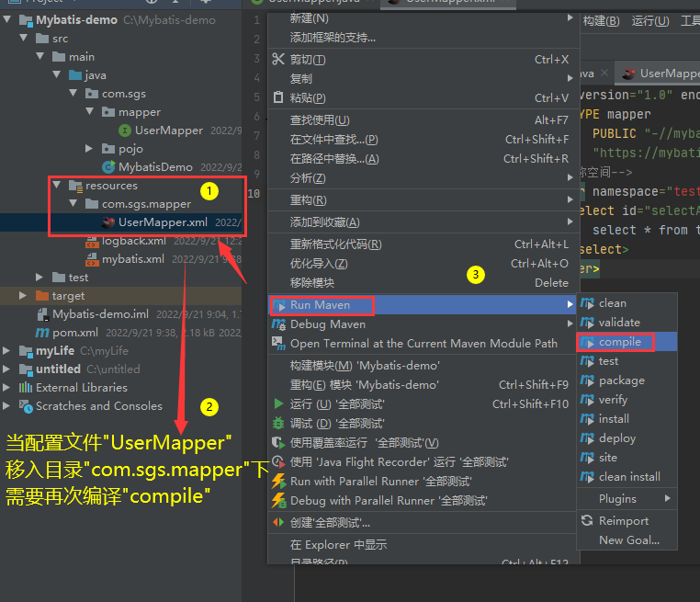700x602 pixels.
Task: Expand Scratches and Consoles node
Action: (x=6, y=406)
